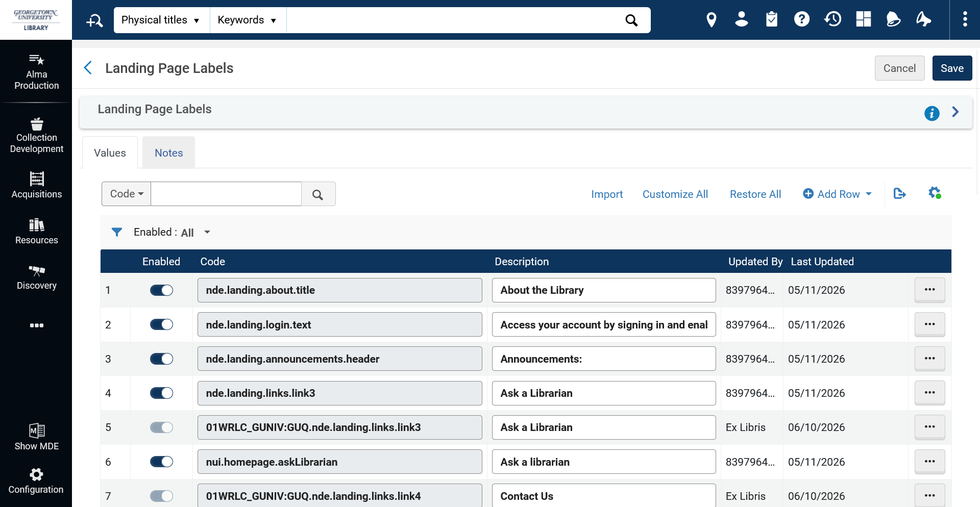Viewport: 980px width, 507px height.
Task: Open the Keywords search field dropdown
Action: (x=248, y=20)
